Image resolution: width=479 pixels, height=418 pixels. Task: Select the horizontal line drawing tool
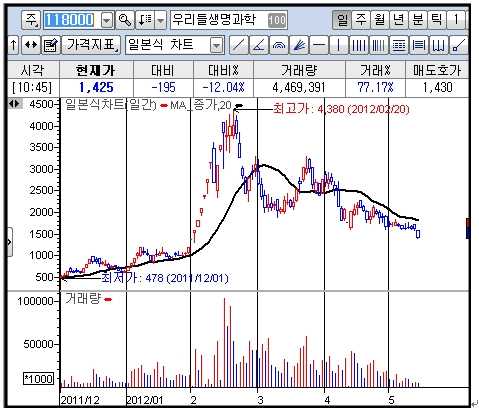coord(319,45)
